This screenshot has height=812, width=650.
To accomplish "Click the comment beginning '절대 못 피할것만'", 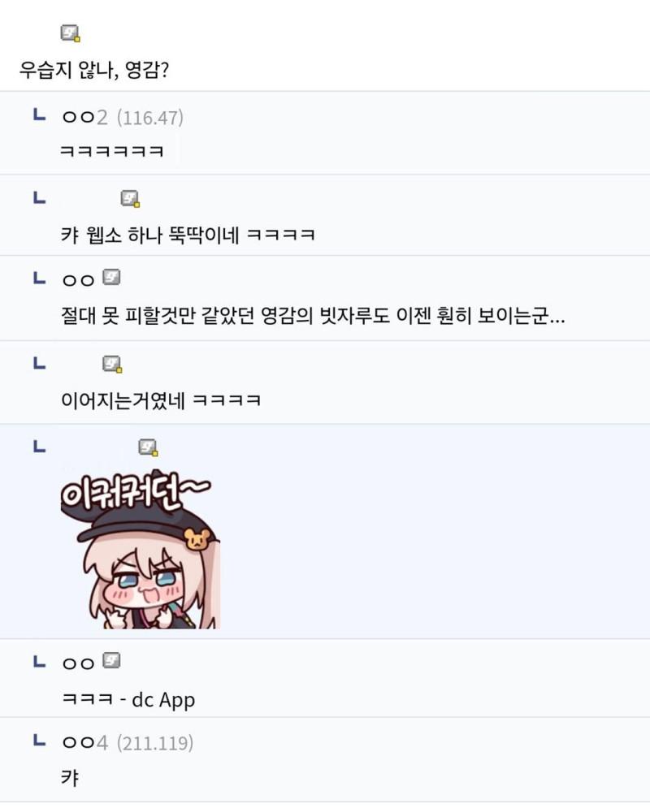I will pyautogui.click(x=313, y=315).
